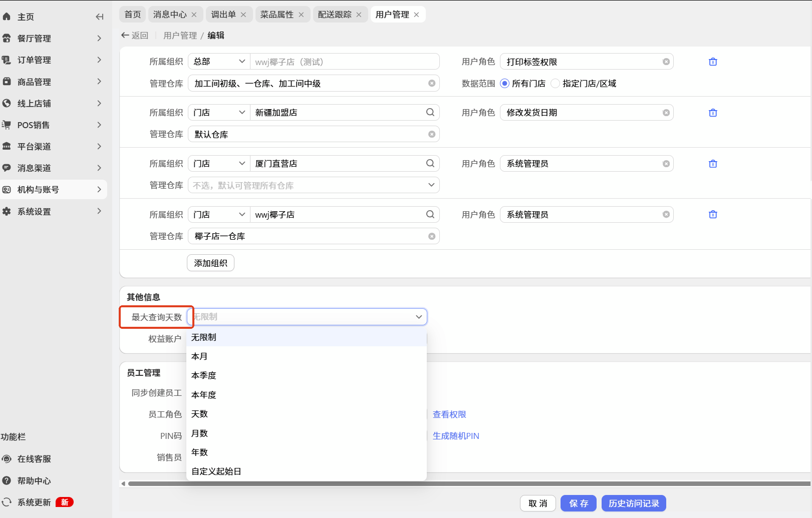Click the 系统更新 refresh icon
The height and width of the screenshot is (518, 812).
click(x=7, y=502)
